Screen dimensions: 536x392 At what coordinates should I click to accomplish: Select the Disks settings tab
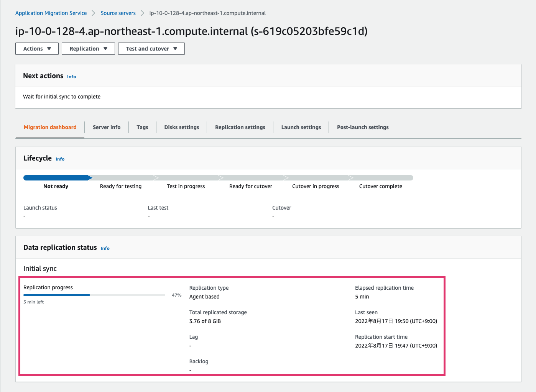181,127
